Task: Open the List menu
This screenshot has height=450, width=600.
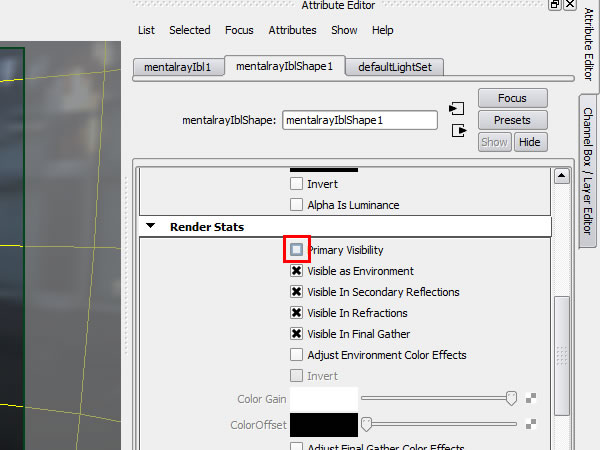Action: tap(146, 30)
